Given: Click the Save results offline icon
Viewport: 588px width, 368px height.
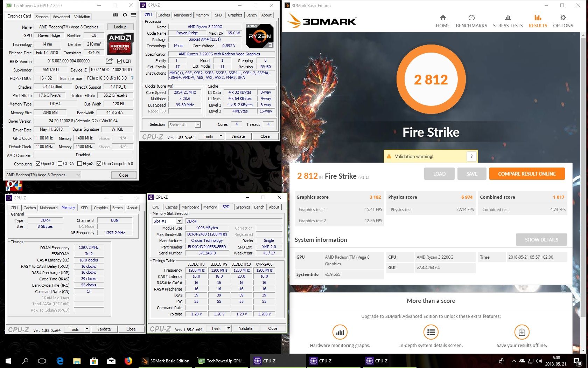Looking at the screenshot, I should click(522, 332).
